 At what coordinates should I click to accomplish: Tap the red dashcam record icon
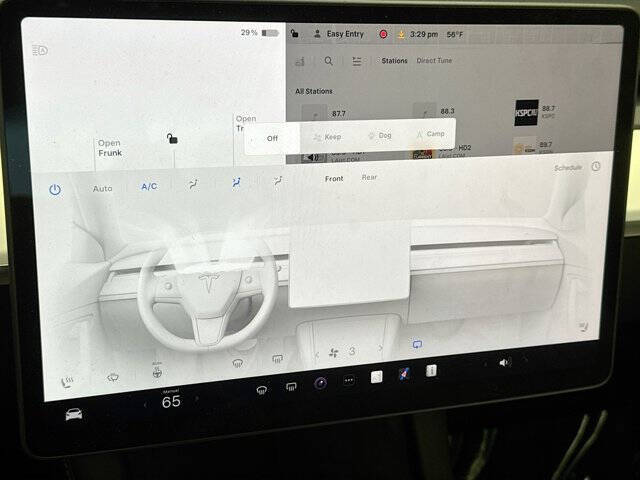tap(383, 34)
